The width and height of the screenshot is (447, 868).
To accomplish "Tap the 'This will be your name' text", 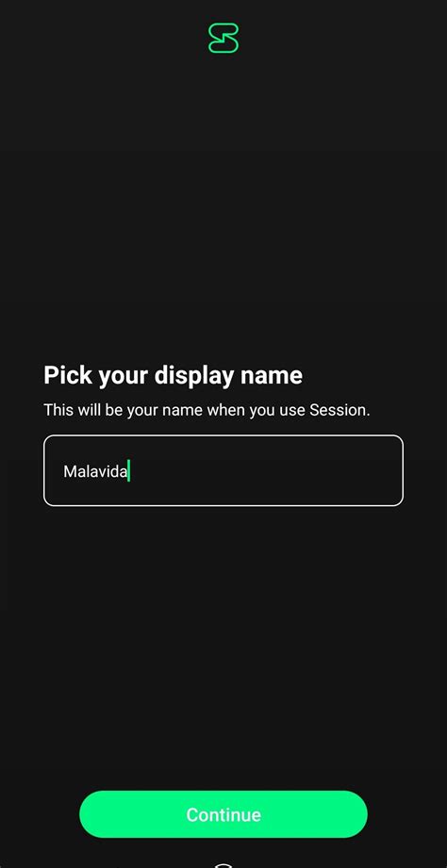I will pos(124,411).
